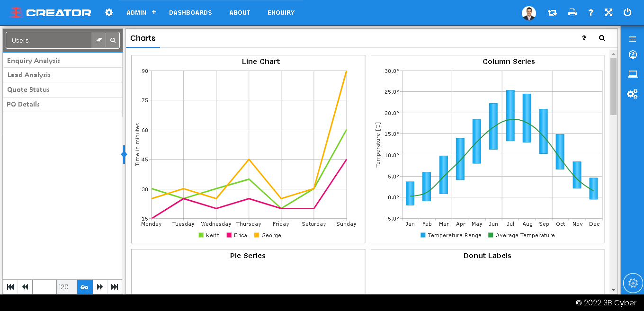The height and width of the screenshot is (311, 644).
Task: Open the DASHBOARDS menu
Action: (190, 13)
